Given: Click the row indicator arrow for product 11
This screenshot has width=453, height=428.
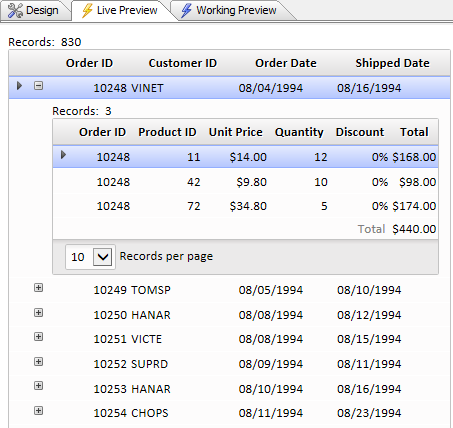Looking at the screenshot, I should coord(63,155).
